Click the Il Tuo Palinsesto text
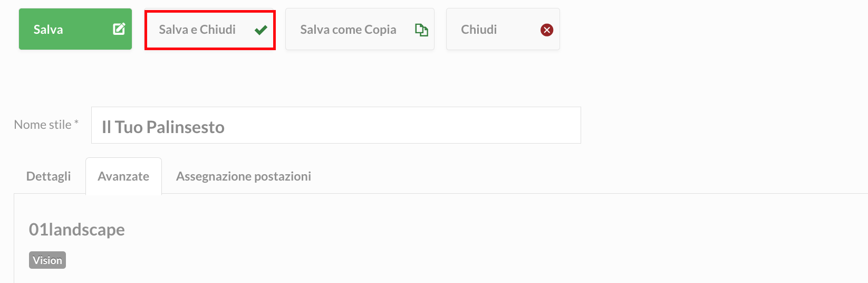868x283 pixels. point(163,127)
